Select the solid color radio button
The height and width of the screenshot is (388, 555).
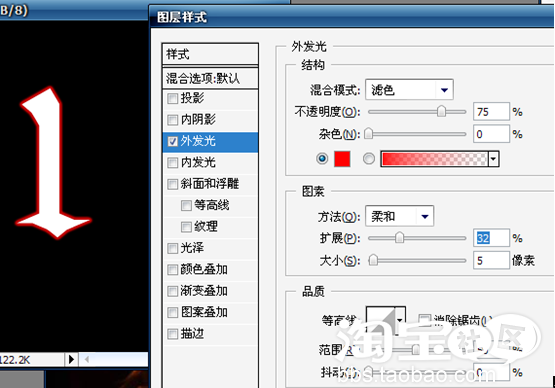click(x=322, y=159)
